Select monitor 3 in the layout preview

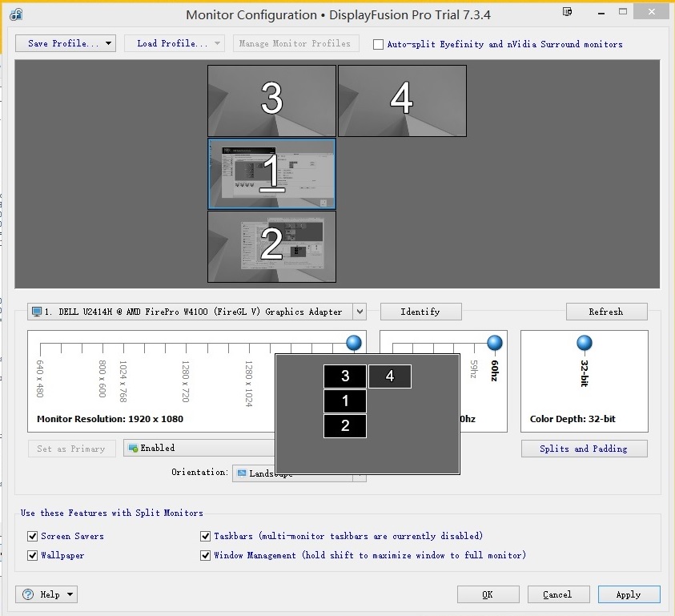tap(271, 100)
